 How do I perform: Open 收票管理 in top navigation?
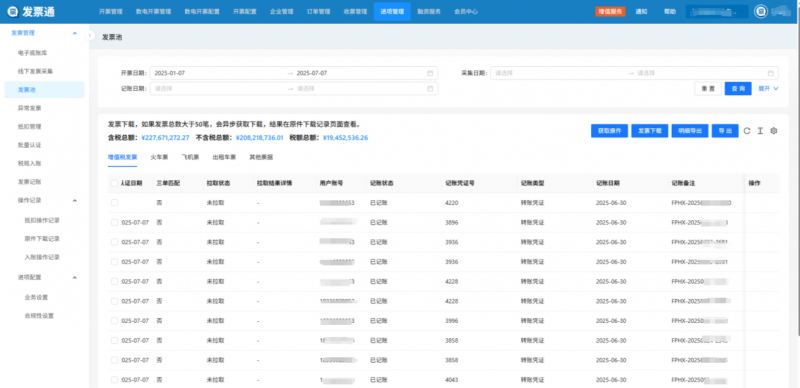tap(355, 11)
